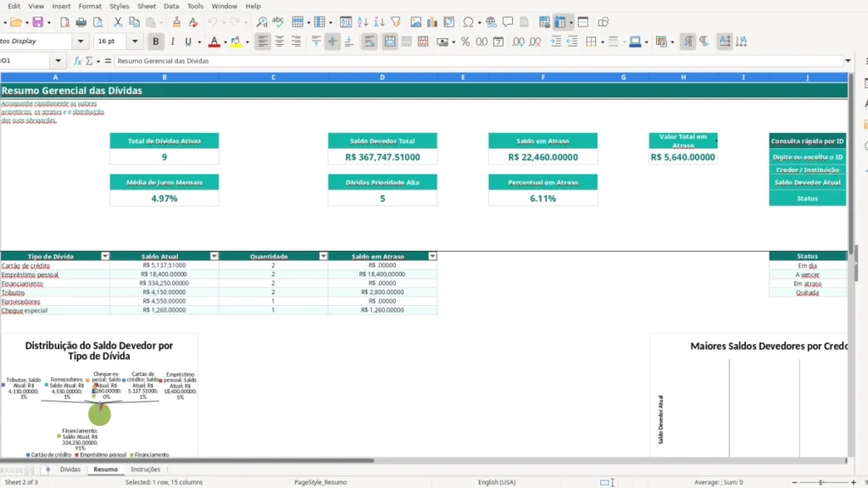This screenshot has height=488, width=868.
Task: Sort descending Z to A
Action: (x=379, y=22)
